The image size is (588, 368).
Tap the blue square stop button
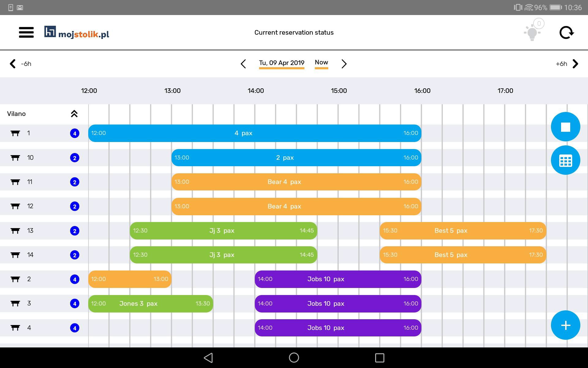point(565,127)
